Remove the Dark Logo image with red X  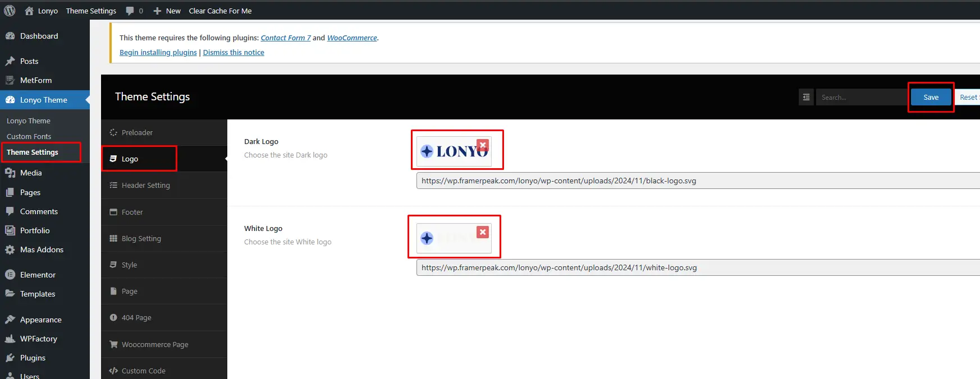[x=483, y=145]
